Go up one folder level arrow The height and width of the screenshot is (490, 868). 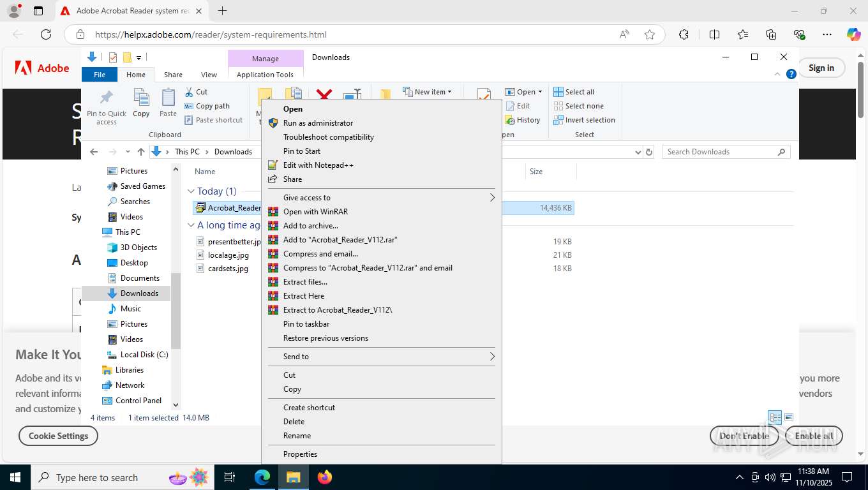[141, 152]
